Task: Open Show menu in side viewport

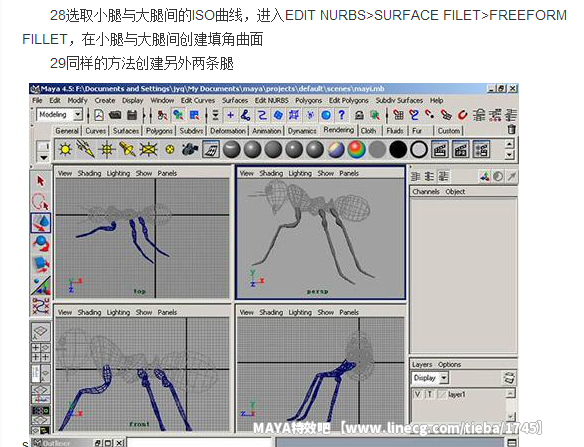Action: click(326, 312)
